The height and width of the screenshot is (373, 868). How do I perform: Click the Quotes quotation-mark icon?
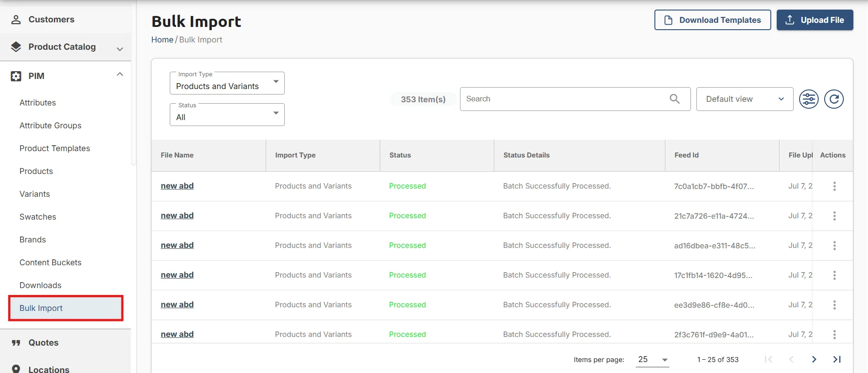pos(16,343)
